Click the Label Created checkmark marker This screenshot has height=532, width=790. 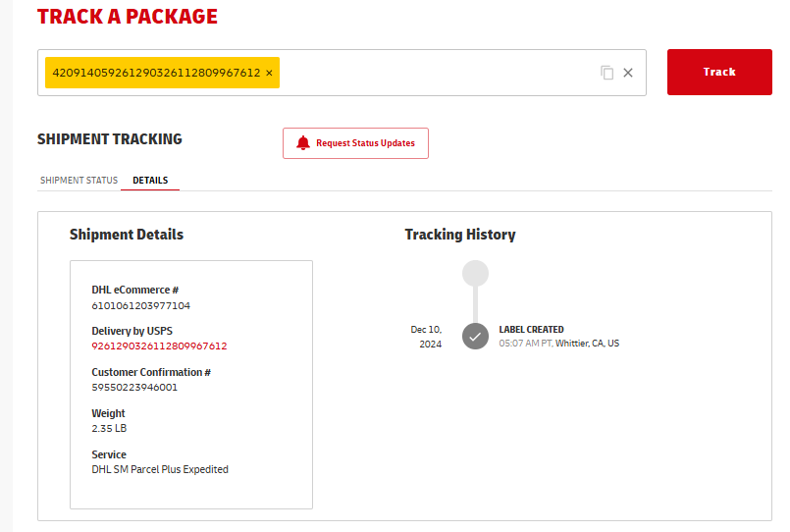tap(476, 337)
